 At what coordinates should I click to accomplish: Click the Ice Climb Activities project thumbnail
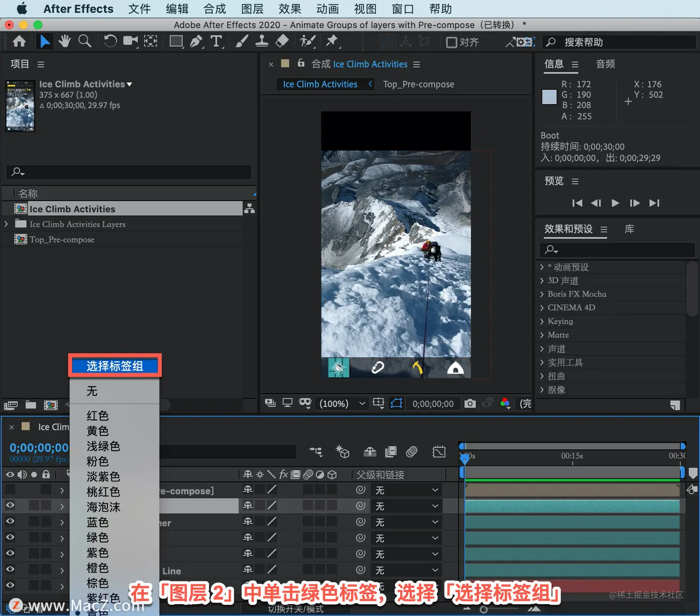point(20,106)
